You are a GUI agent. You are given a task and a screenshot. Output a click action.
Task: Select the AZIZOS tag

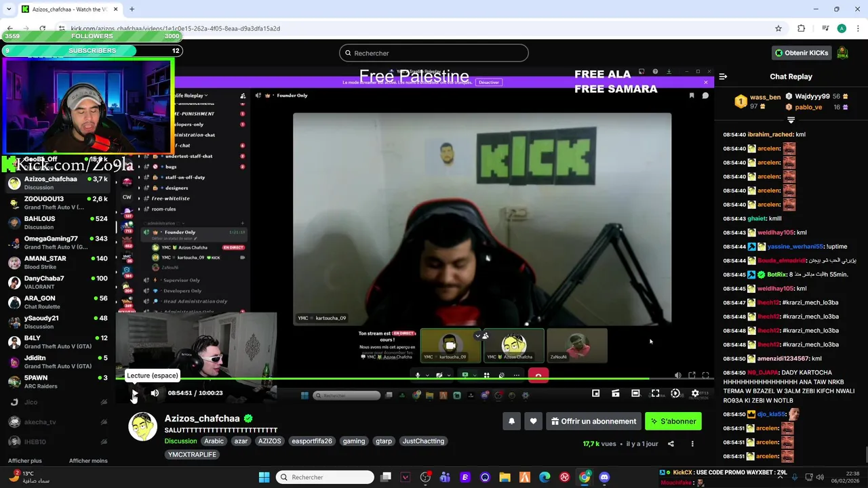coord(269,441)
